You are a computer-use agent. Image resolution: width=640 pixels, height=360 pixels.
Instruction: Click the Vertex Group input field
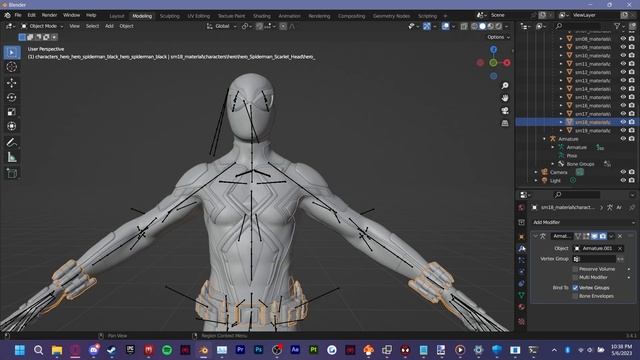[594, 259]
